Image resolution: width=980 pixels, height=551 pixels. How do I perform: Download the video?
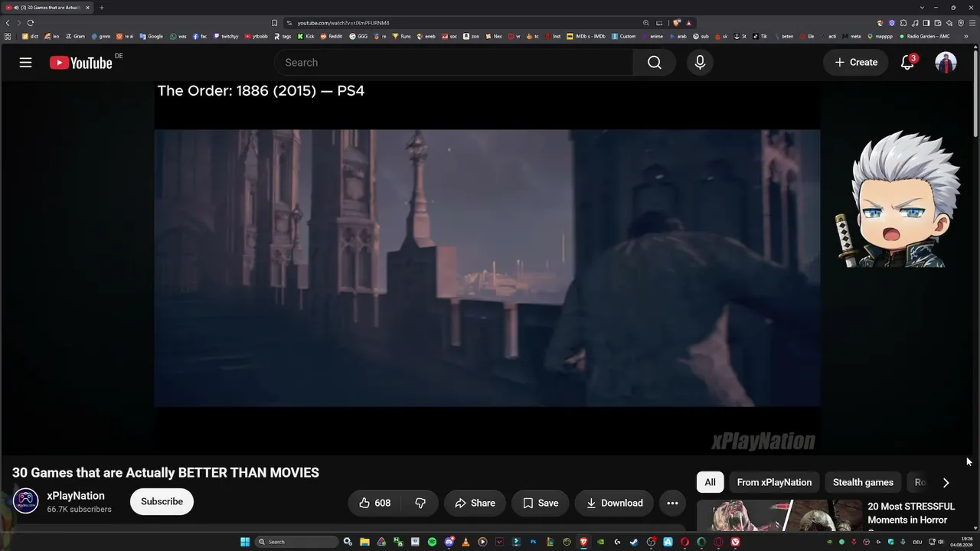click(614, 503)
